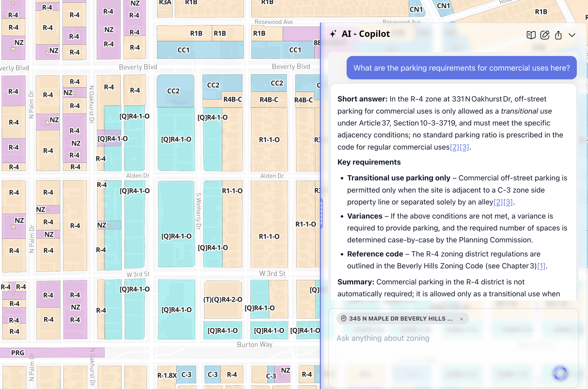Open the chevron dropdown in the panel header
This screenshot has height=389, width=588.
pyautogui.click(x=572, y=35)
